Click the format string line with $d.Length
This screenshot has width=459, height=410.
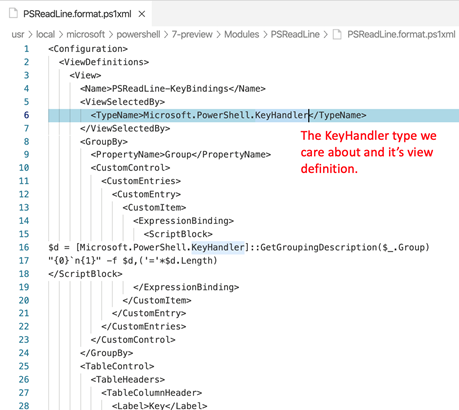[133, 261]
